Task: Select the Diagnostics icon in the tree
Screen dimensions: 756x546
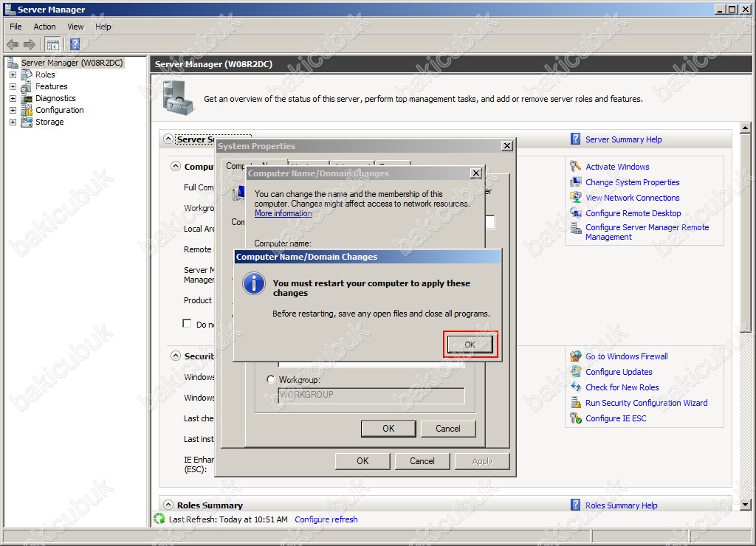Action: point(27,98)
